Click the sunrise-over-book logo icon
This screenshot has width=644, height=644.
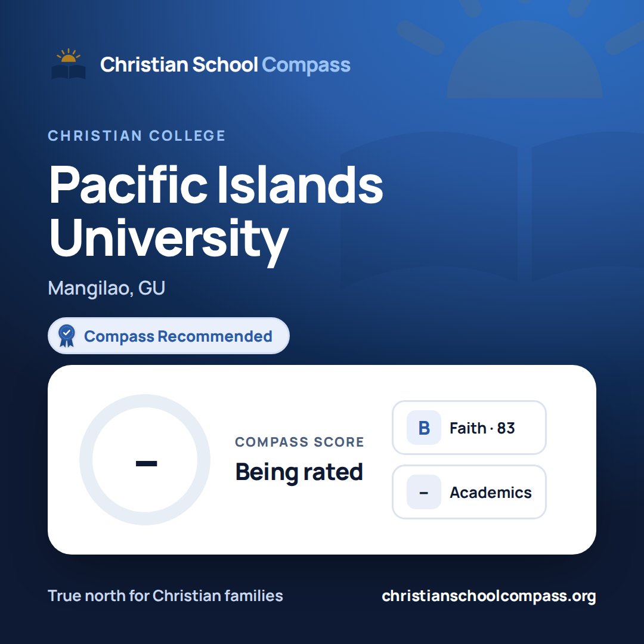[x=69, y=64]
